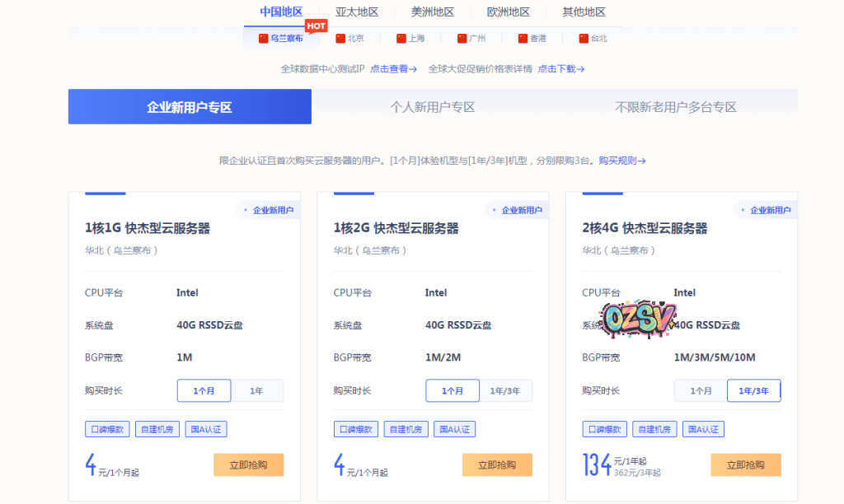Click the 点击下载 price list link
The height and width of the screenshot is (504, 844).
click(561, 69)
